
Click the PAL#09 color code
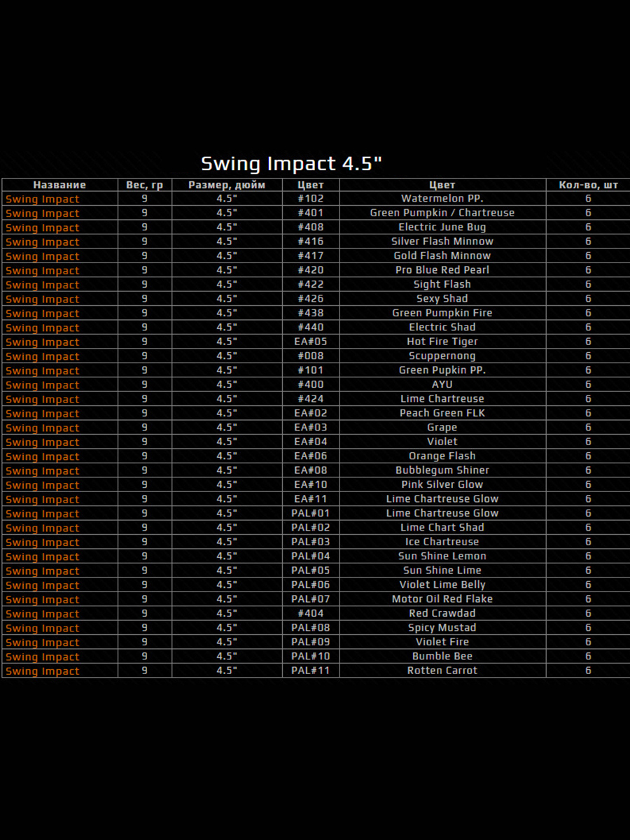[311, 642]
